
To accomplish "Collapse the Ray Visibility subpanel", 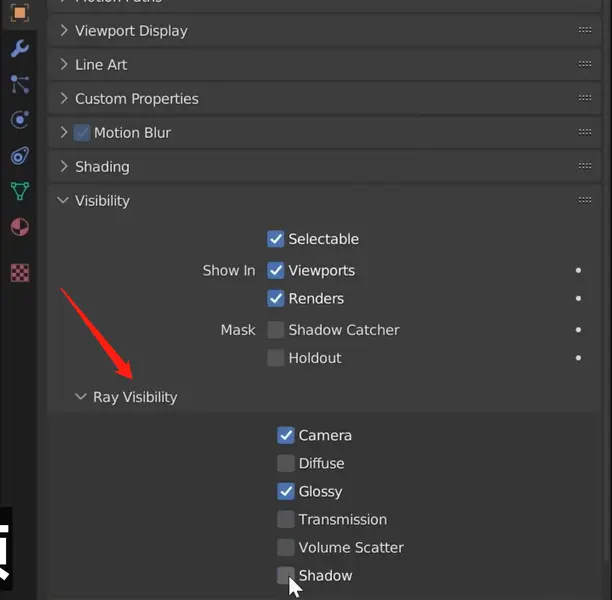I will pos(81,397).
